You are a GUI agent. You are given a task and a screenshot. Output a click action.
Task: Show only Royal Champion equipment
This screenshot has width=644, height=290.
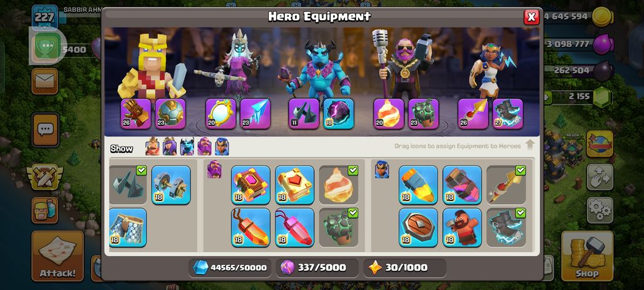point(222,146)
